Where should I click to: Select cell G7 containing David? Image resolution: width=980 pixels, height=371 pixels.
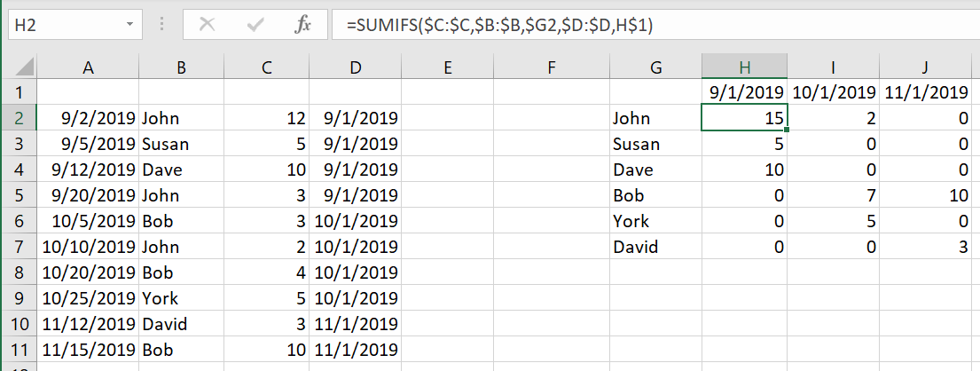pyautogui.click(x=655, y=247)
